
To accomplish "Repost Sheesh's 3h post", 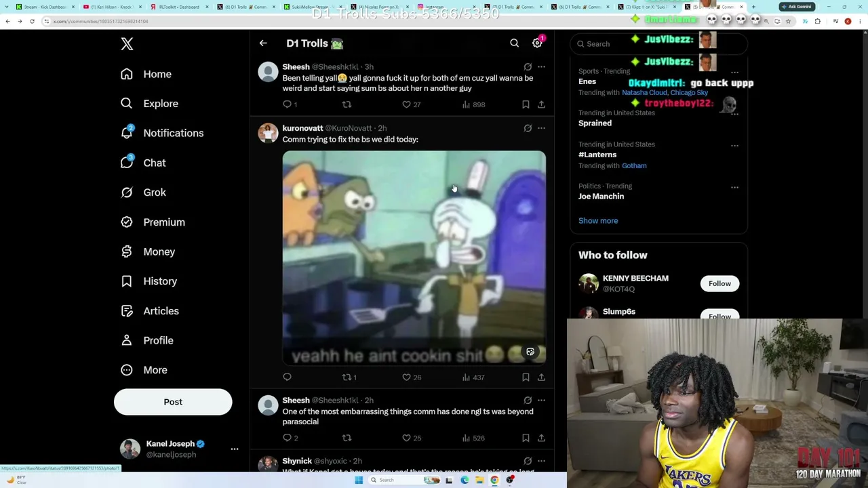I will [x=347, y=104].
